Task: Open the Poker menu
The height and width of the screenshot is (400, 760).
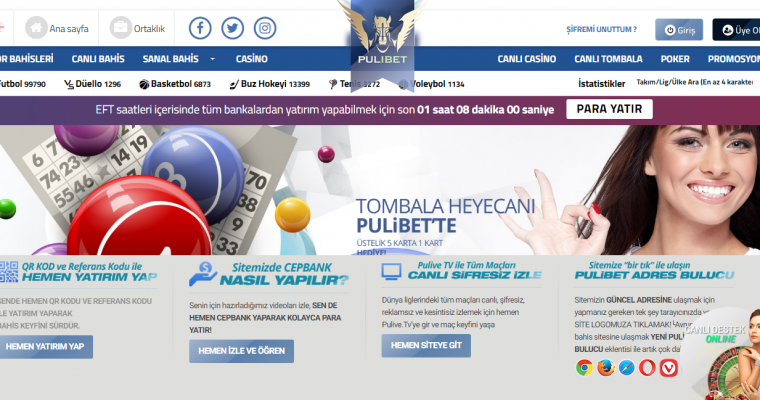Action: point(675,59)
